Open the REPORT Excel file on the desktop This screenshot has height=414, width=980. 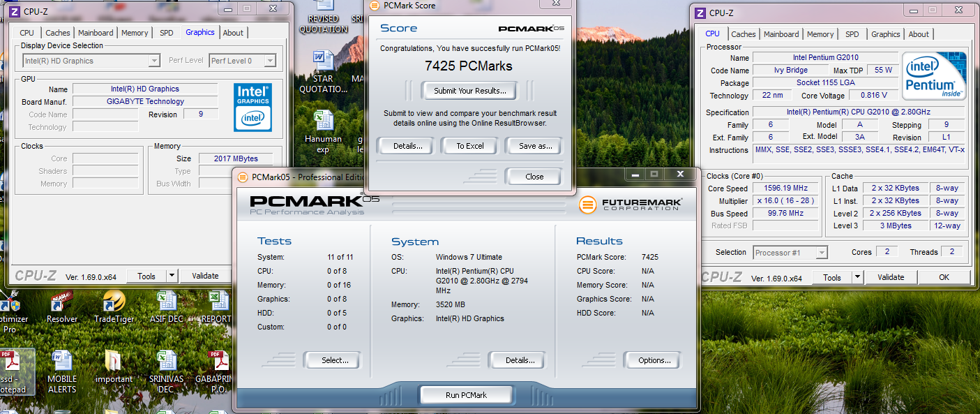point(216,307)
